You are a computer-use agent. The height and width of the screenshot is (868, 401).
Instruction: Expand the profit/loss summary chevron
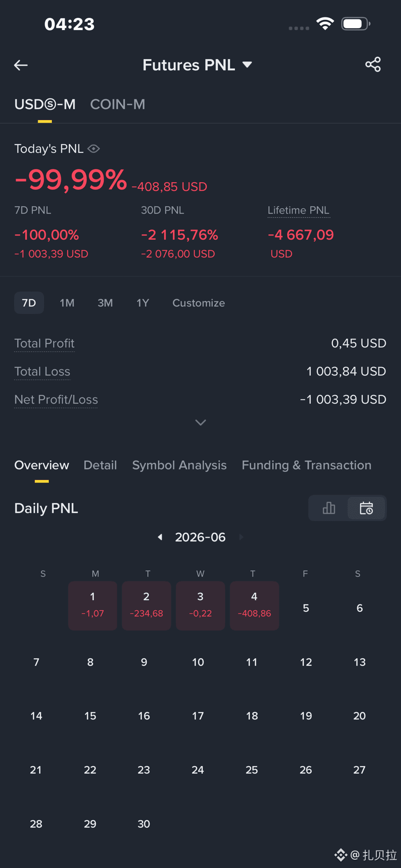200,422
